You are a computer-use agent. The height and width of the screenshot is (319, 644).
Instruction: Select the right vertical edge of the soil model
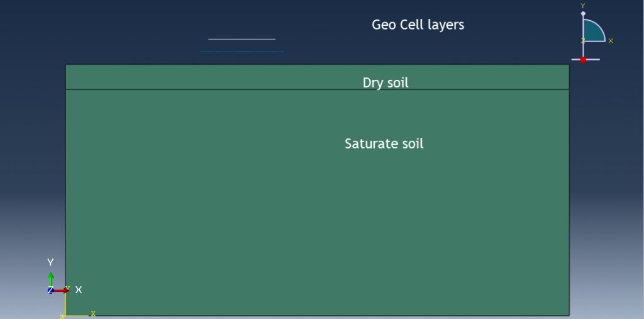coord(569,190)
